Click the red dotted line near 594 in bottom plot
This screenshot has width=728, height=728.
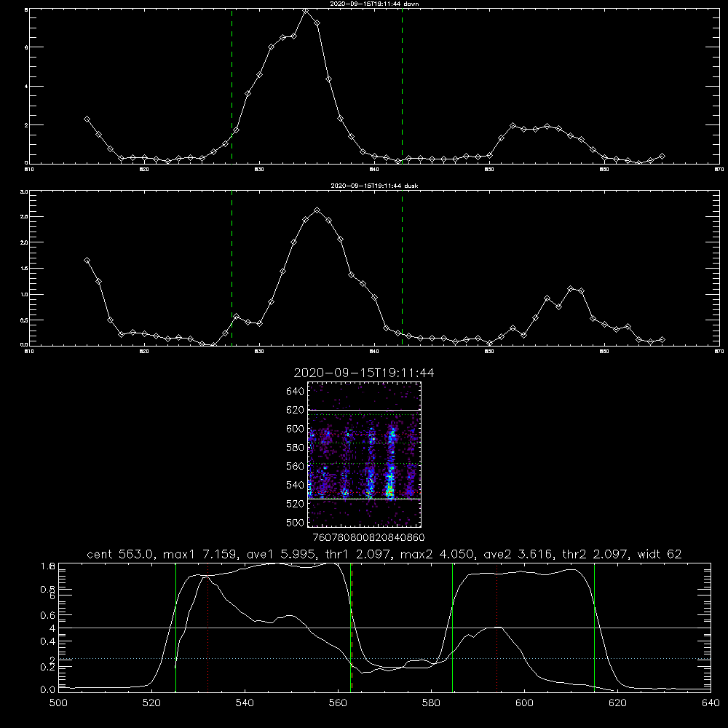click(x=496, y=627)
